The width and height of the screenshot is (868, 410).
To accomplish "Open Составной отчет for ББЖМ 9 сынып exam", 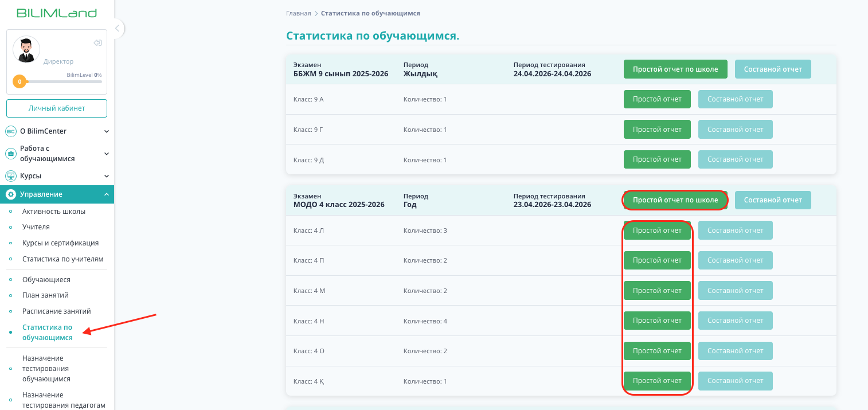I will 773,69.
